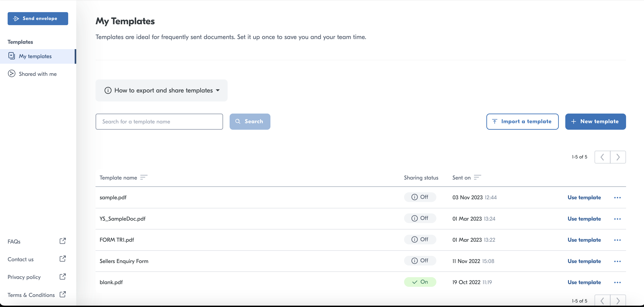Go to next page using bottom pager arrow

coord(618,301)
